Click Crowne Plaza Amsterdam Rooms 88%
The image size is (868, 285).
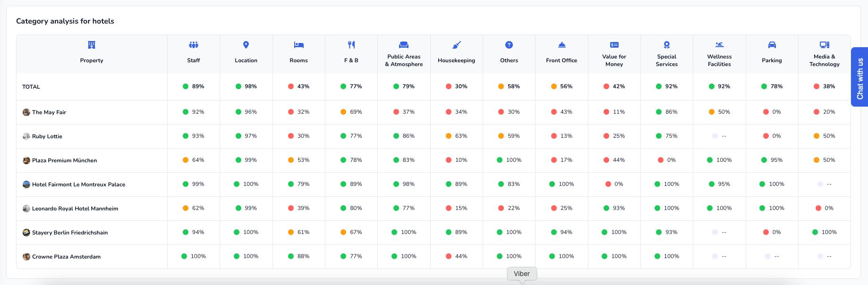click(x=303, y=256)
